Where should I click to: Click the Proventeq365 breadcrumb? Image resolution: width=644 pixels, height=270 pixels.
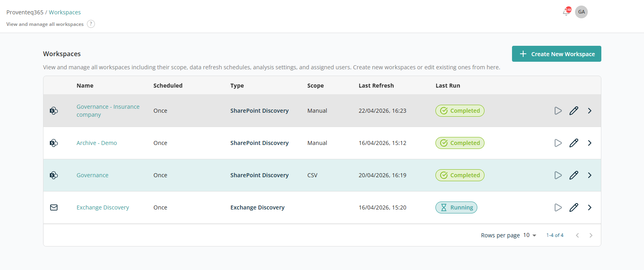25,12
